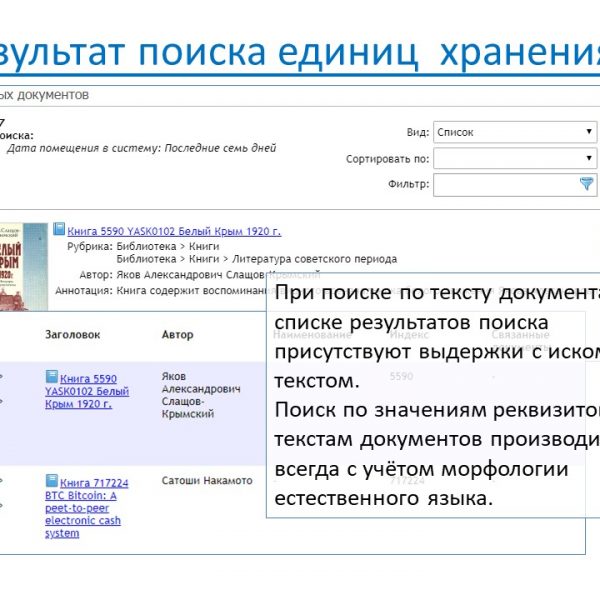Sort by the Автор column header
This screenshot has height=600, width=600.
pos(177,334)
